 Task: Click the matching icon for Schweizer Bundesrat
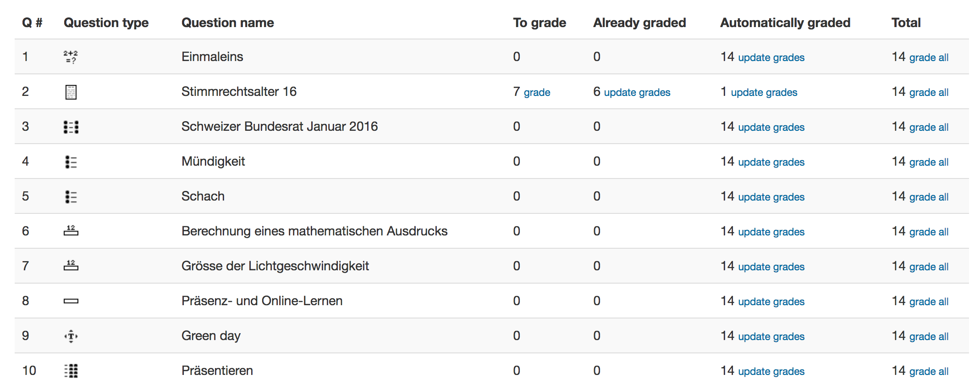(71, 127)
